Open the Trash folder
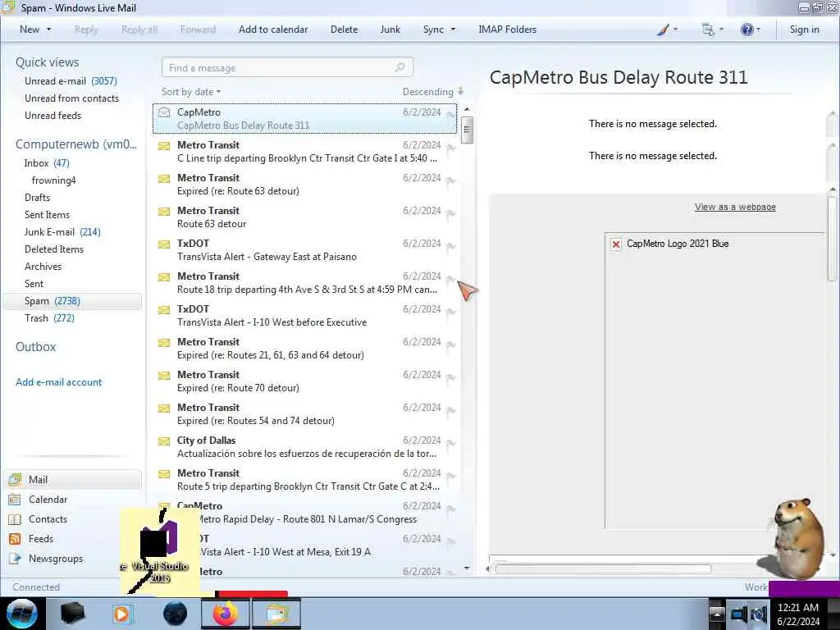The width and height of the screenshot is (840, 630). [49, 318]
